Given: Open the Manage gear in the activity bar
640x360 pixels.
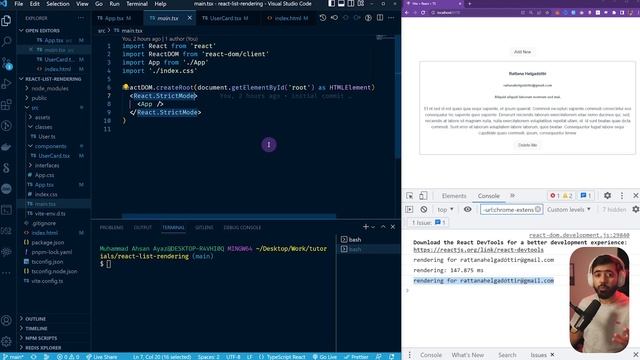Looking at the screenshot, I should point(6,341).
